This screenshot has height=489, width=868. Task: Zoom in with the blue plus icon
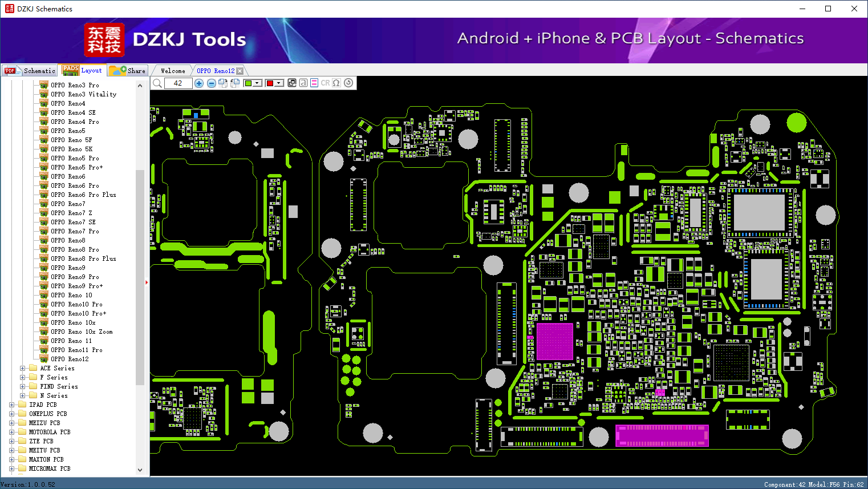tap(199, 83)
